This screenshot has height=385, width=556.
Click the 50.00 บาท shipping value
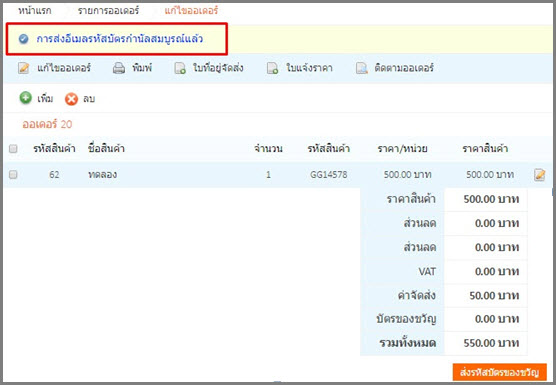[x=494, y=295]
